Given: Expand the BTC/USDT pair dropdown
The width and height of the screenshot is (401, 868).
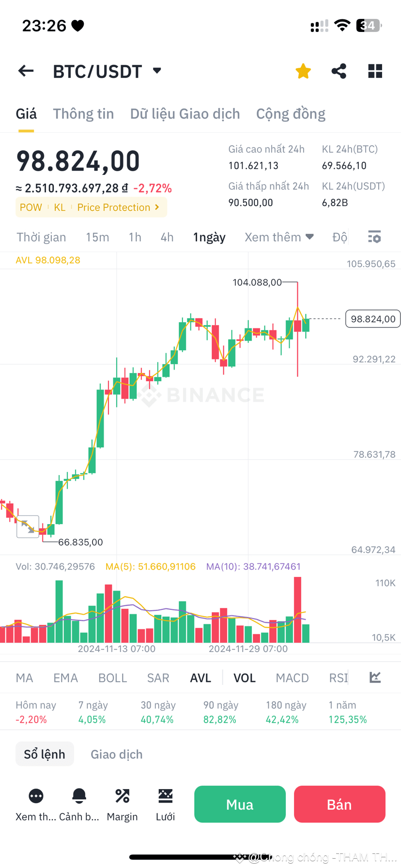Looking at the screenshot, I should 157,71.
